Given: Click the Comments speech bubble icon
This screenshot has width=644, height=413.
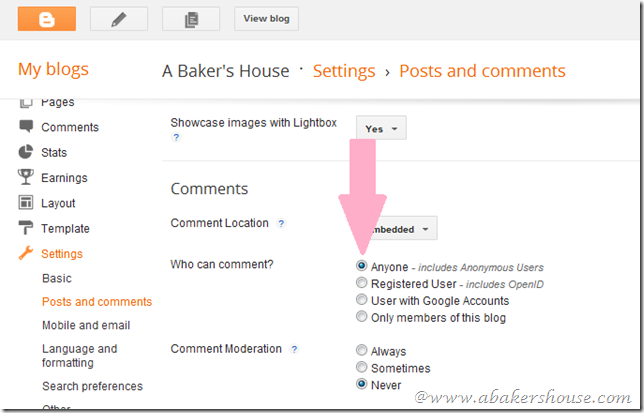Looking at the screenshot, I should (x=25, y=127).
